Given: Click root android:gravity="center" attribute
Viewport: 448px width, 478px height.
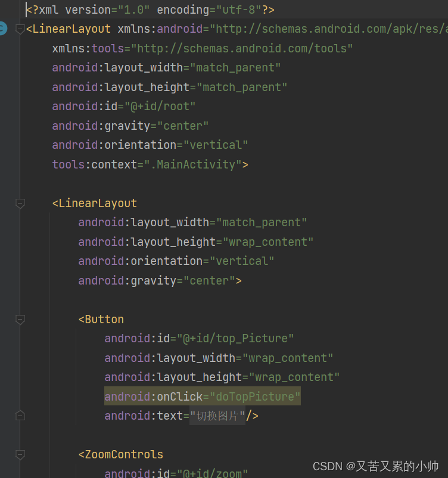Looking at the screenshot, I should [x=130, y=126].
